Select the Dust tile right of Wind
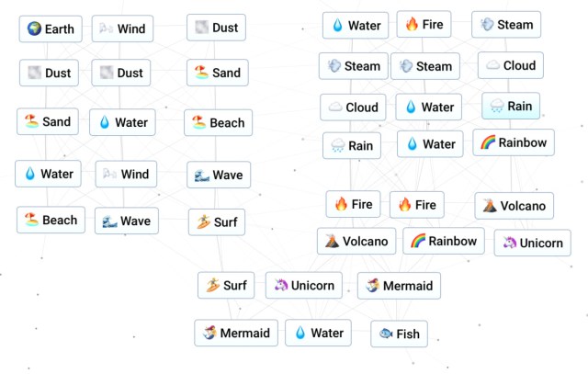 pyautogui.click(x=217, y=28)
